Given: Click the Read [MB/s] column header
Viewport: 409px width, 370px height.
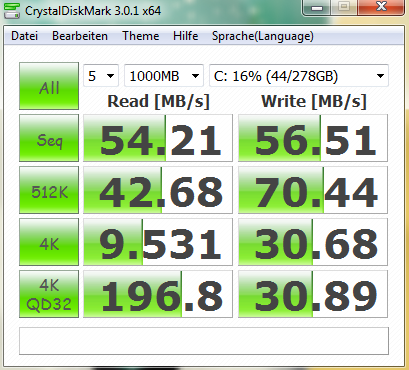Looking at the screenshot, I should (158, 101).
